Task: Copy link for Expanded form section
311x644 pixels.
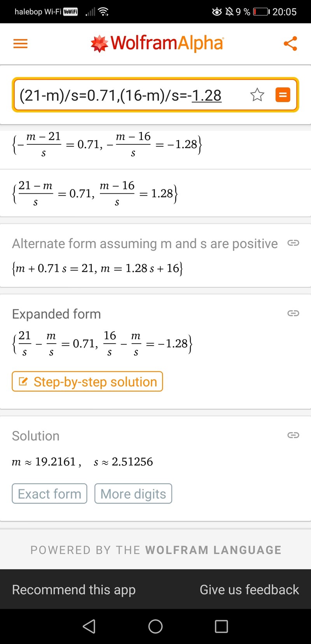Action: pyautogui.click(x=293, y=313)
